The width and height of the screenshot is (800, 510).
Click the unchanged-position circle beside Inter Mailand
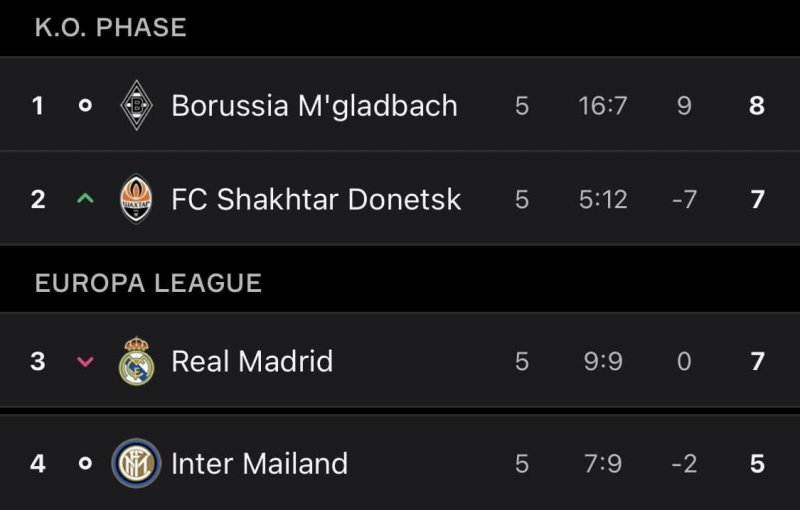pyautogui.click(x=85, y=464)
